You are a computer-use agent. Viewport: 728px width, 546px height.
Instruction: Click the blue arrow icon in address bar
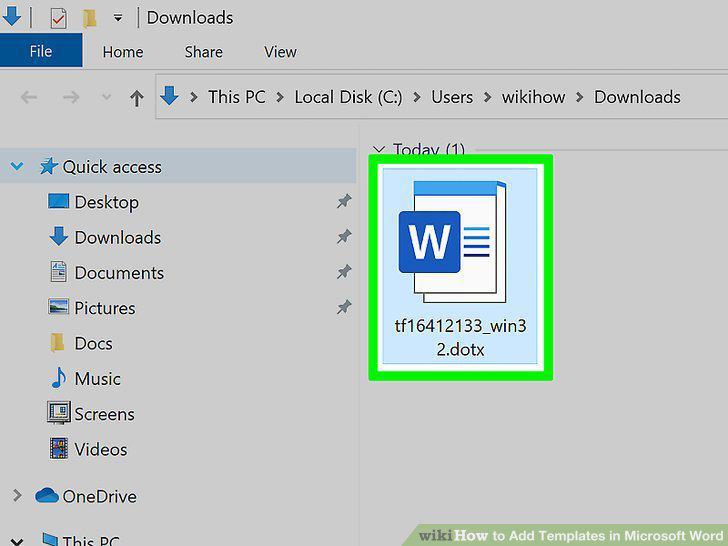click(169, 96)
